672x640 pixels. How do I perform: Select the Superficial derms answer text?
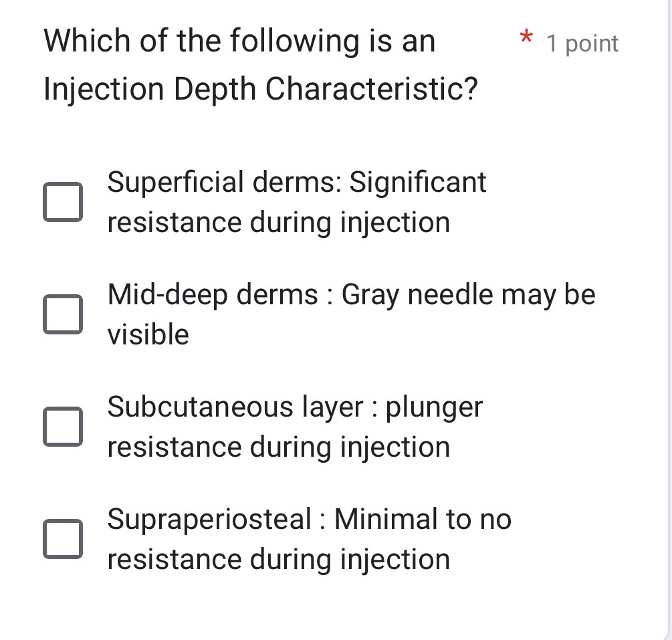tap(297, 201)
